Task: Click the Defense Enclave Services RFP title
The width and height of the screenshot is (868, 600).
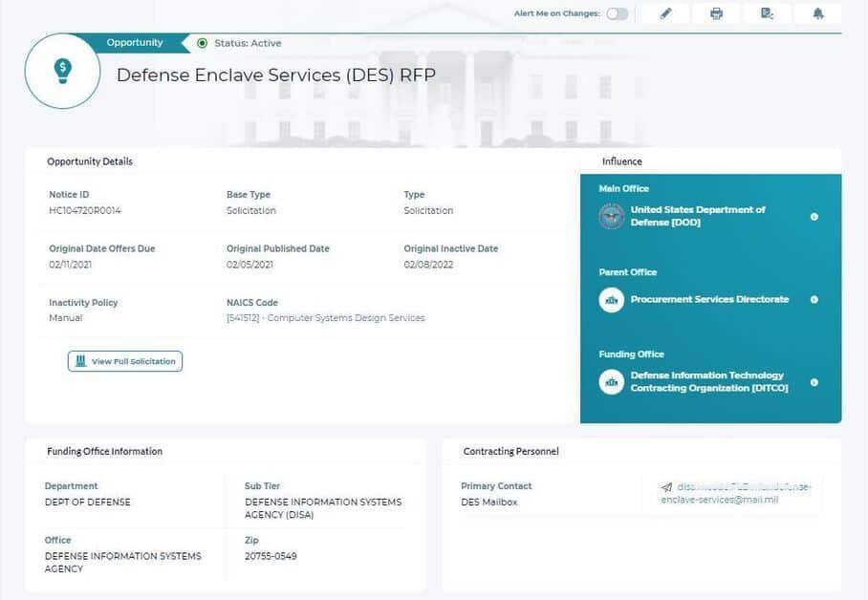Action: pos(276,75)
